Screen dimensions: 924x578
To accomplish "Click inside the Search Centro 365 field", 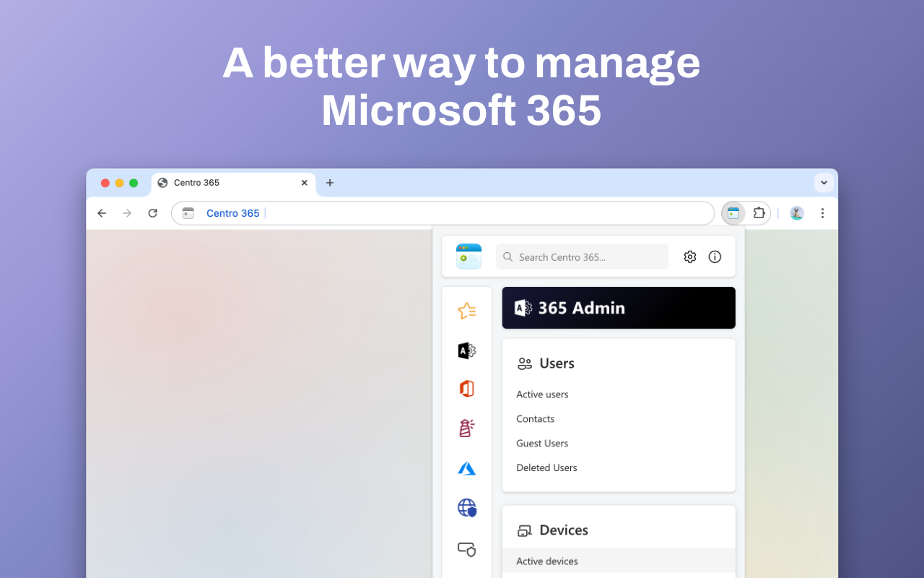I will [x=582, y=256].
